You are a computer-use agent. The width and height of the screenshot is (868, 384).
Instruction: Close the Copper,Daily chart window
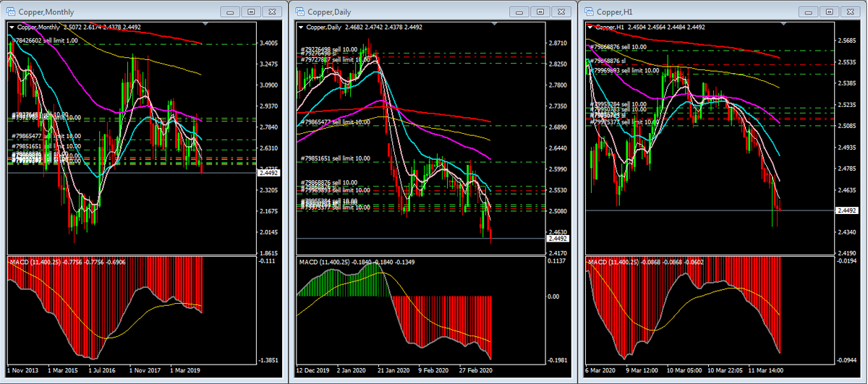coord(561,11)
